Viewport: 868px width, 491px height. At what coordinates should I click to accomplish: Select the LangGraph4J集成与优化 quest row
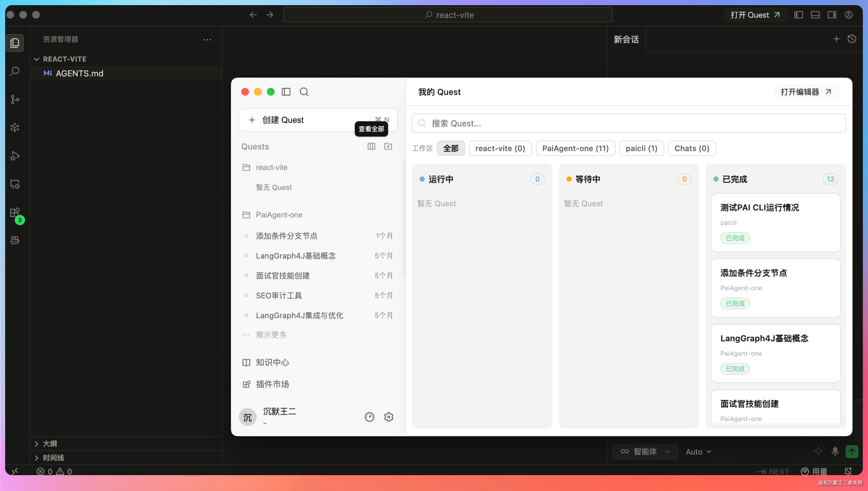coord(318,315)
